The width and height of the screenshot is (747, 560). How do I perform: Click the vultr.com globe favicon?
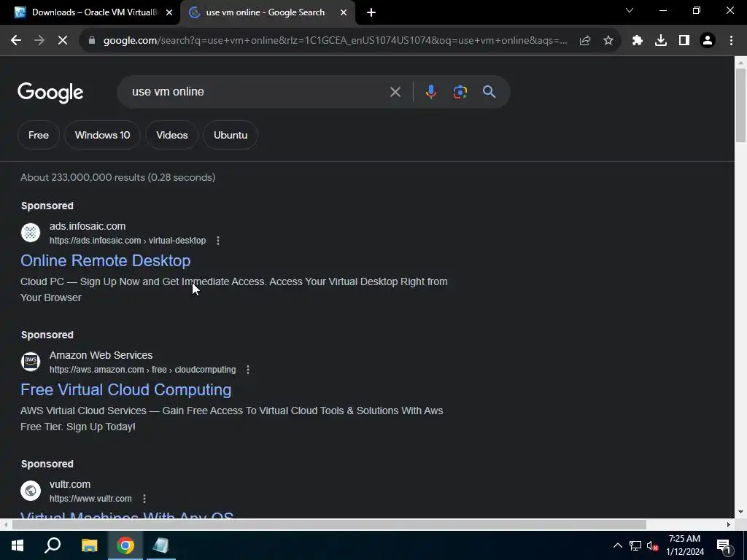coord(31,491)
